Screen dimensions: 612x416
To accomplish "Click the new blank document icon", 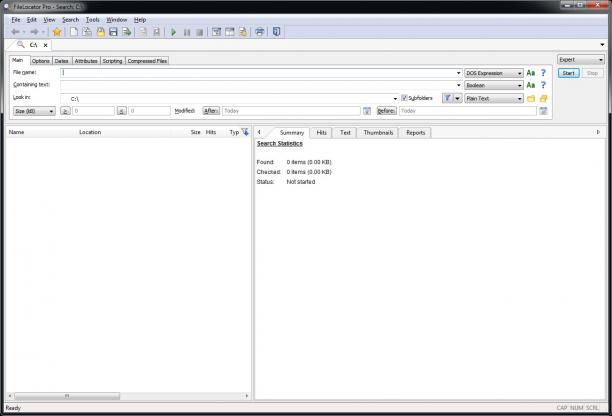I will [x=73, y=32].
